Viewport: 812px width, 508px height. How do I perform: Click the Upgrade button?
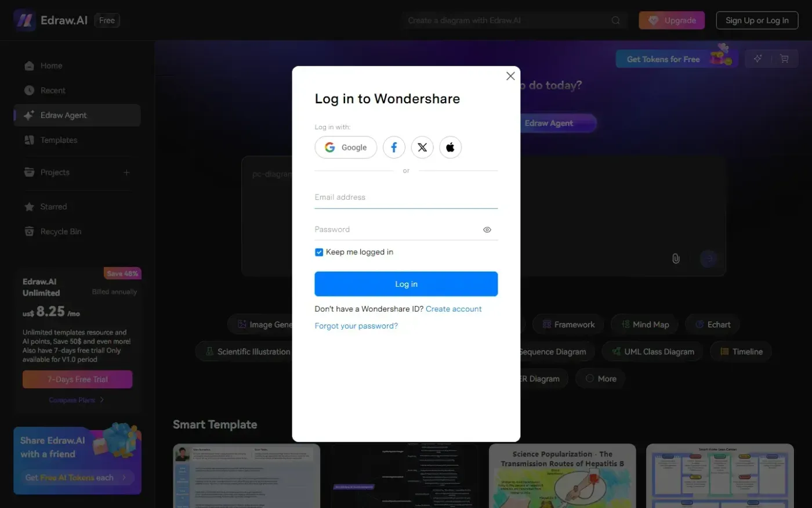tap(672, 20)
